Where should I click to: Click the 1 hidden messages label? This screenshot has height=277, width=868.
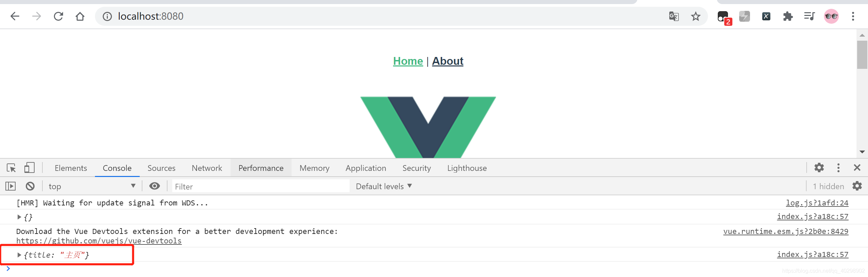(x=828, y=186)
